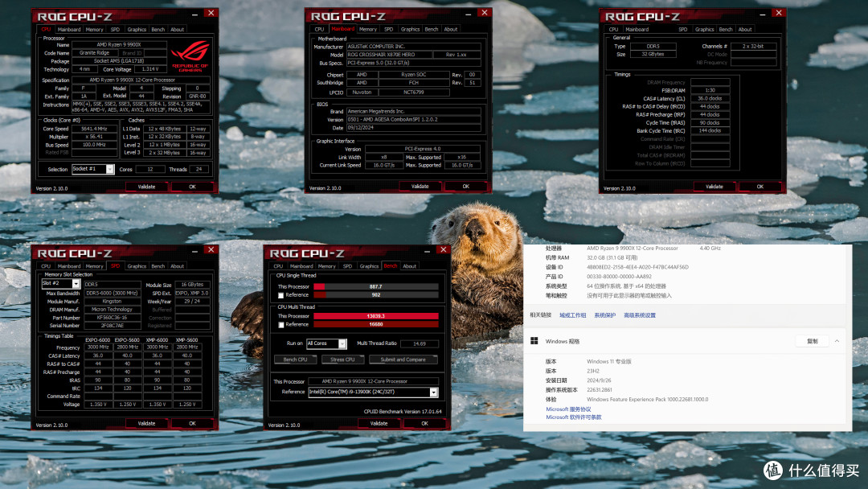Click Submit and Compare in Bench window
The height and width of the screenshot is (489, 868).
(x=403, y=360)
